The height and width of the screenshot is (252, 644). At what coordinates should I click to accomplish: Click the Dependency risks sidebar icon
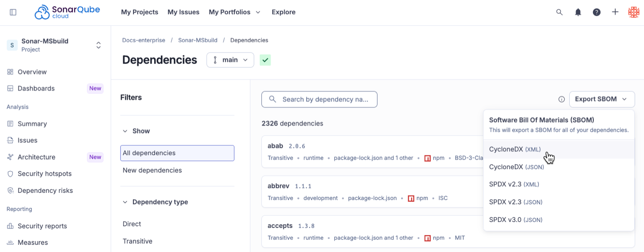point(10,191)
